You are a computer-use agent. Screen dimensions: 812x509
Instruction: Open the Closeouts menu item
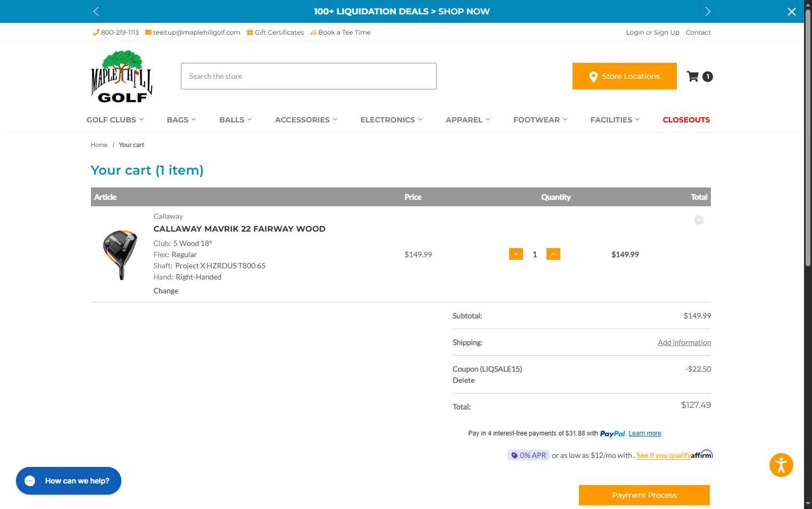pos(686,120)
